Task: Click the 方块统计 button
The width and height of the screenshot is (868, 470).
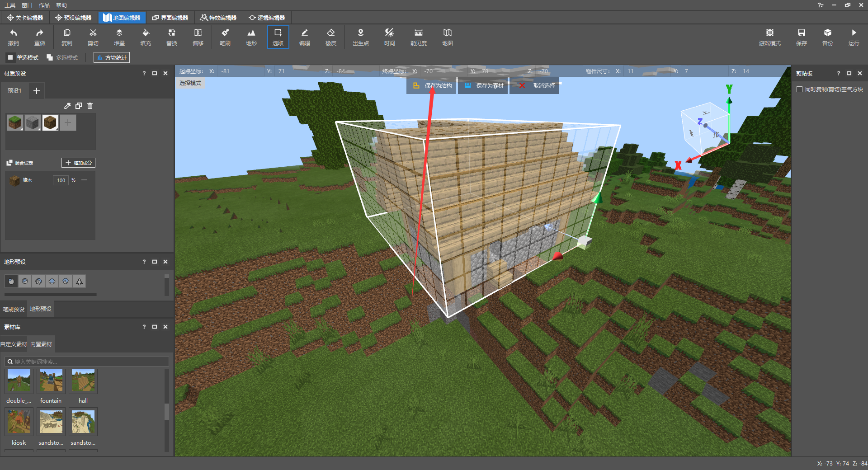Action: tap(112, 57)
